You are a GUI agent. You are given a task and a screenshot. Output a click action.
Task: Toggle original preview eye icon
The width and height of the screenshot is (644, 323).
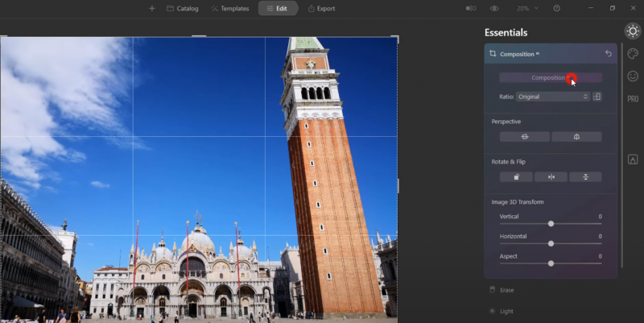(494, 8)
